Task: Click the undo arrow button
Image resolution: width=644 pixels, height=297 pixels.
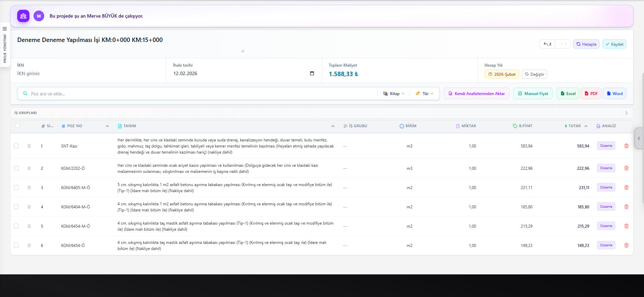Action: coord(547,44)
